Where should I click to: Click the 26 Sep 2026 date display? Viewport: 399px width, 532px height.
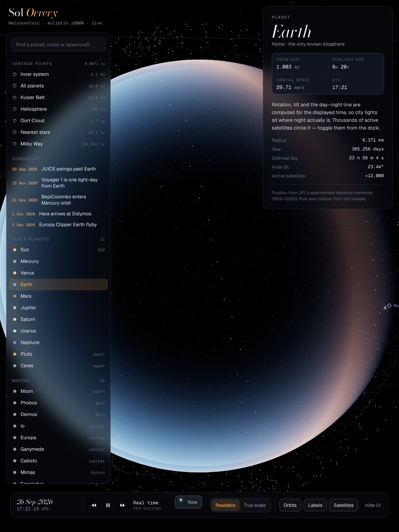tap(35, 502)
